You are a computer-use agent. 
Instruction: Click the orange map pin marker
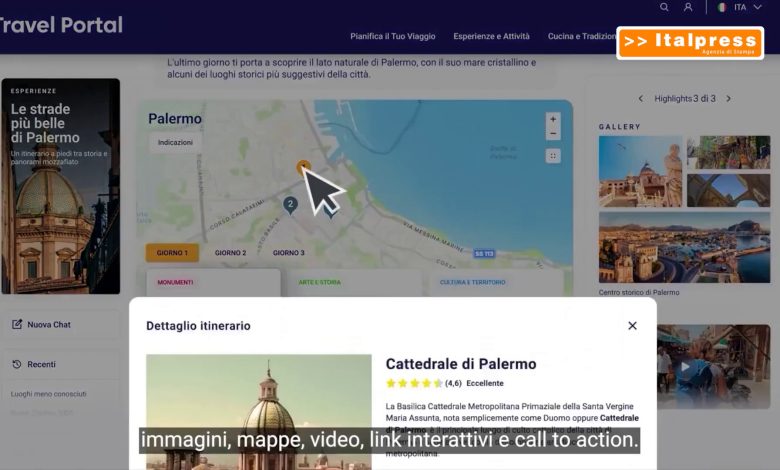tap(304, 166)
